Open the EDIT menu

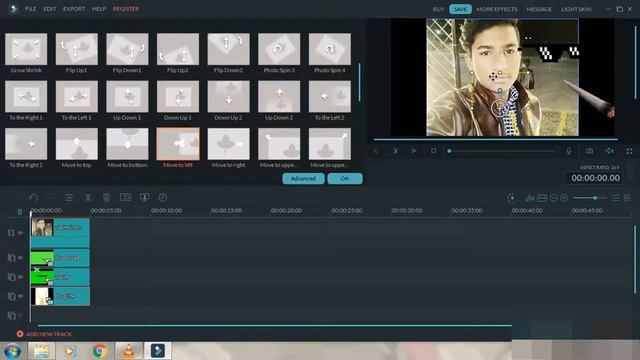pyautogui.click(x=50, y=9)
